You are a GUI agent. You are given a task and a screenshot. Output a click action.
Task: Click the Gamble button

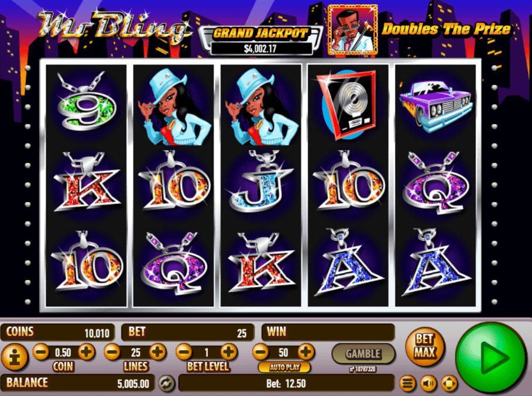(363, 354)
